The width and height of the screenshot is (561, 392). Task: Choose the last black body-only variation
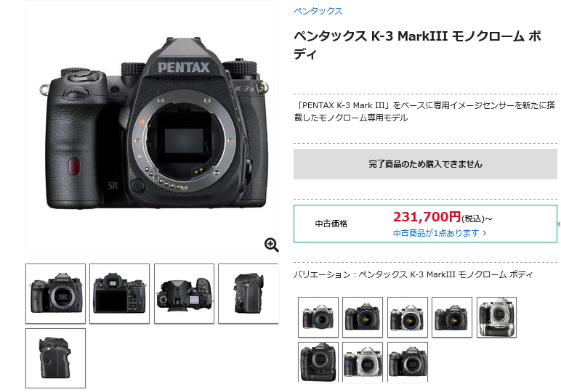(408, 362)
